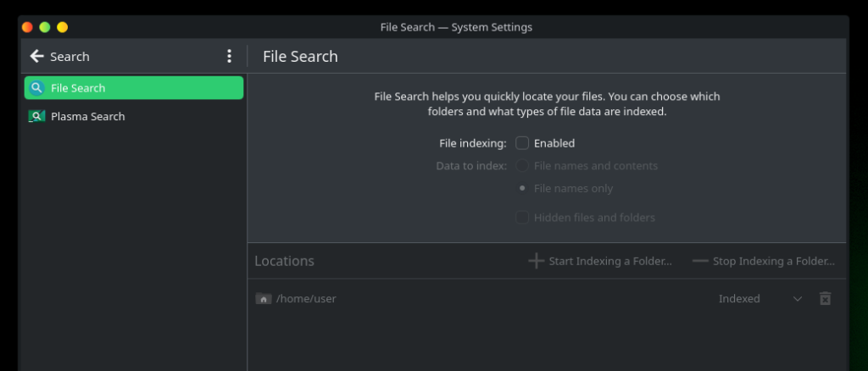Click Start Indexing a Folder button
868x371 pixels.
tap(600, 261)
